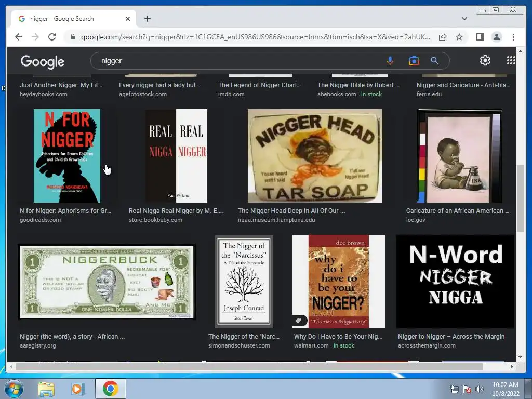Viewport: 532px width, 399px height.
Task: Click the horizontal scrollbar right arrow
Action: click(512, 366)
